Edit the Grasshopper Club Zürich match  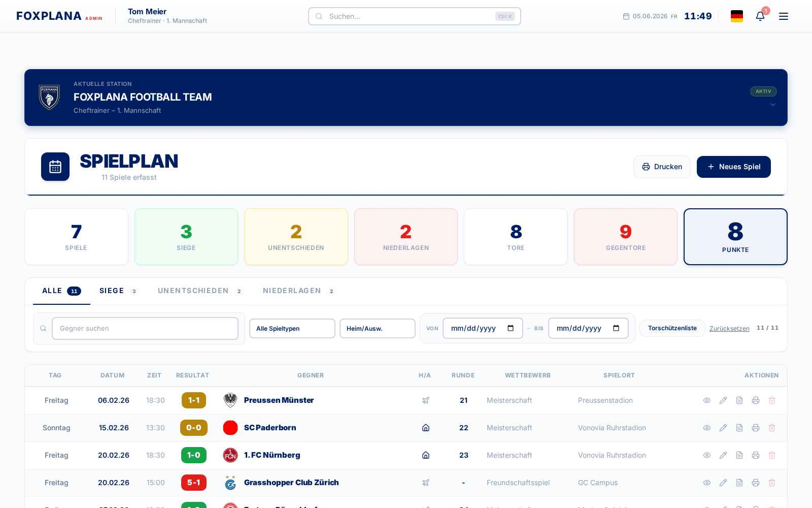(x=723, y=483)
